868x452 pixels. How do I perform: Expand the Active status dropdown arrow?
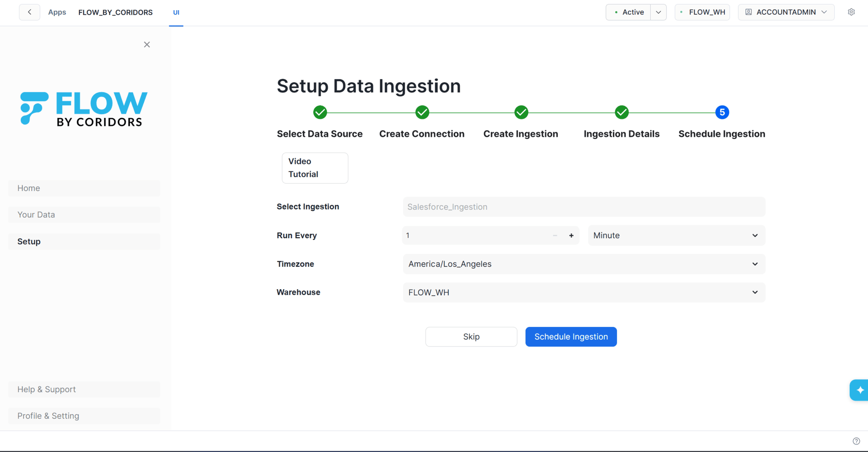(x=658, y=12)
